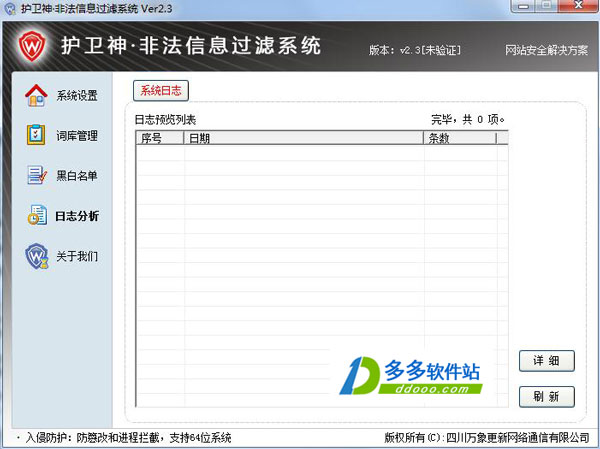The height and width of the screenshot is (449, 600).
Task: Select the 黑白名单 list icon
Action: pos(37,175)
